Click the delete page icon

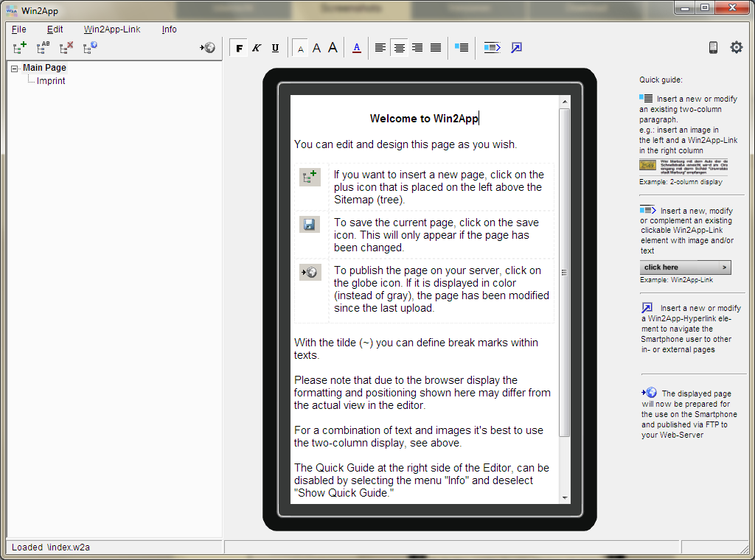tap(66, 48)
